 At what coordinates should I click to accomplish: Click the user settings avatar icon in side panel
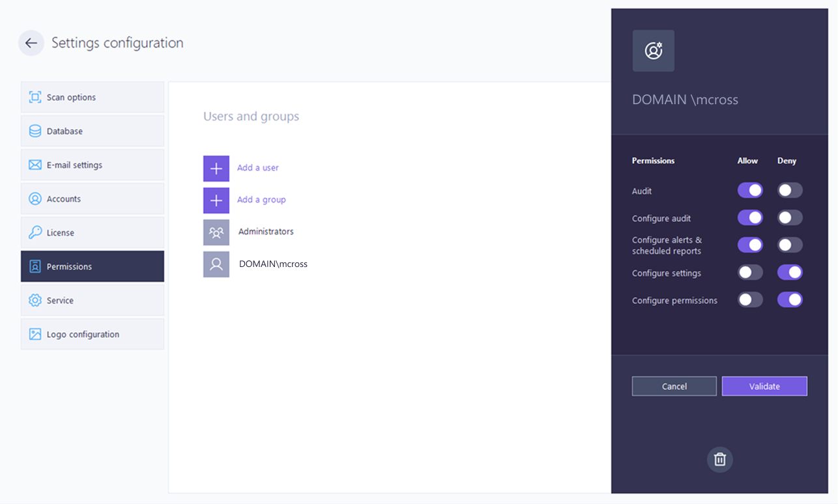(654, 51)
